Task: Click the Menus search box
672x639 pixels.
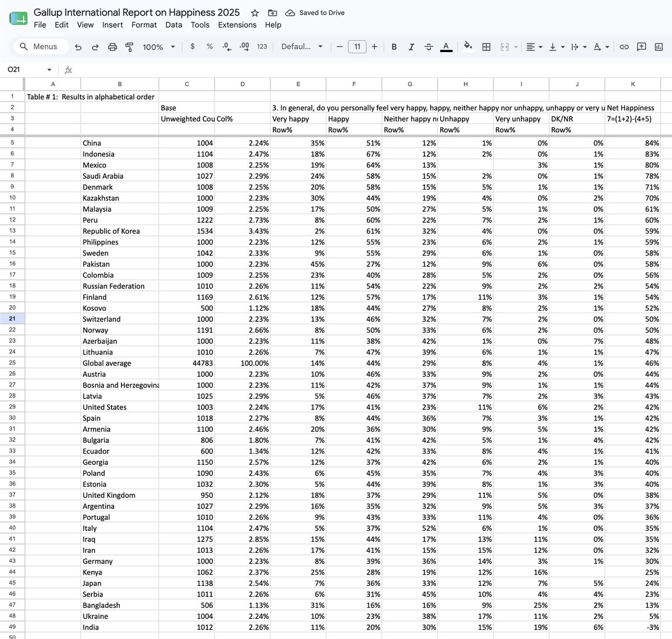Action: pos(40,46)
